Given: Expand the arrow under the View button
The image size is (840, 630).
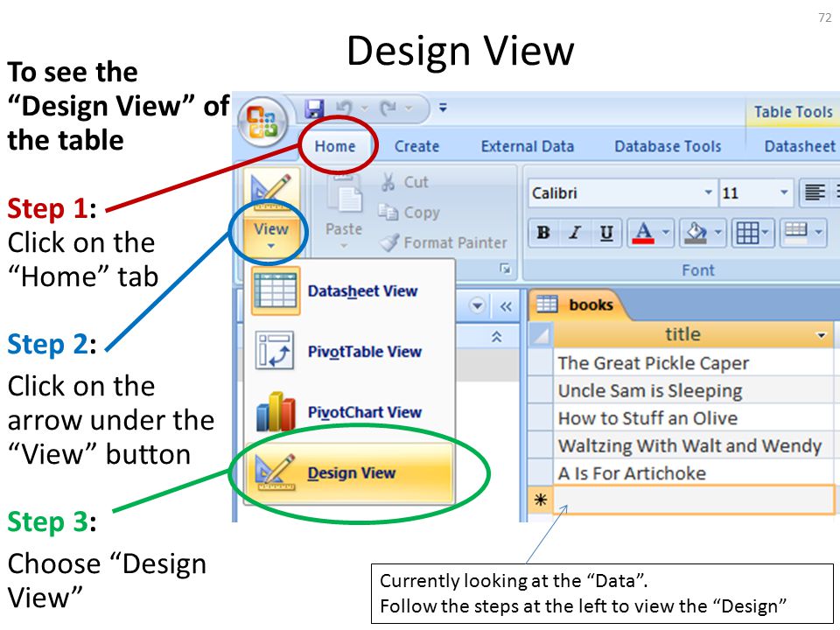Looking at the screenshot, I should point(271,247).
